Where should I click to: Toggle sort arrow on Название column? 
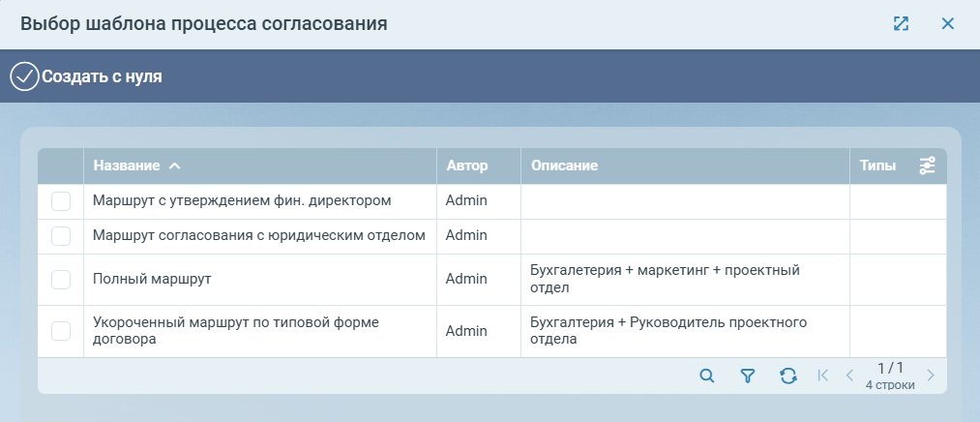click(x=174, y=166)
